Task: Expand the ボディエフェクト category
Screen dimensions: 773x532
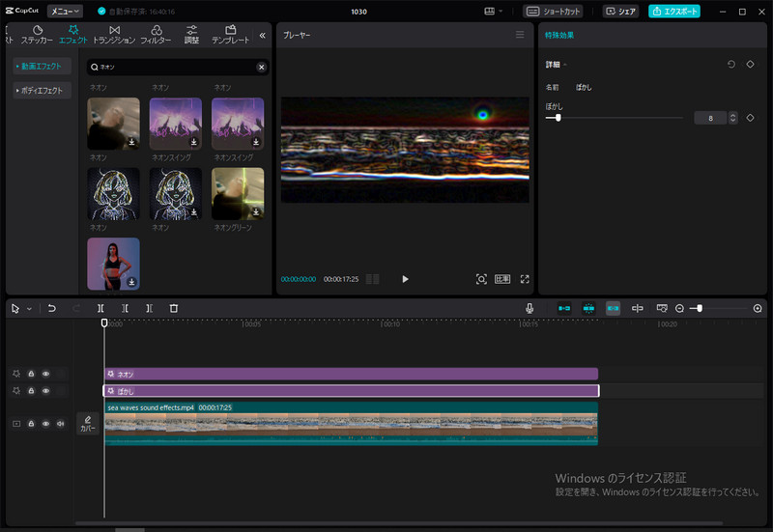Action: tap(42, 90)
